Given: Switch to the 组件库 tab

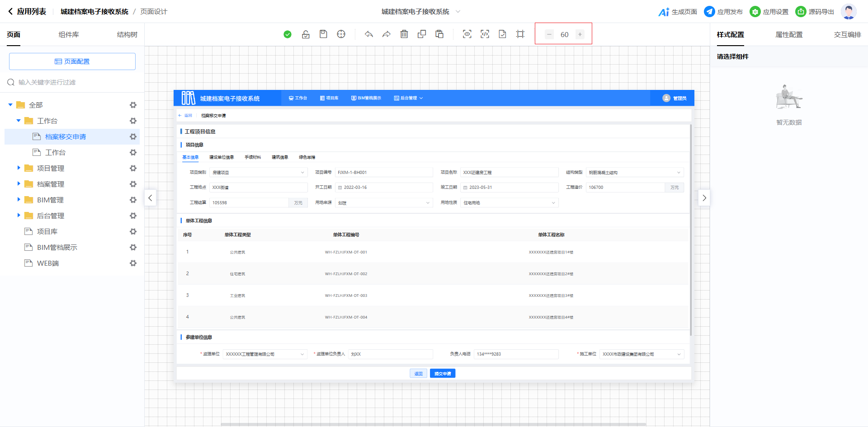Looking at the screenshot, I should 69,35.
